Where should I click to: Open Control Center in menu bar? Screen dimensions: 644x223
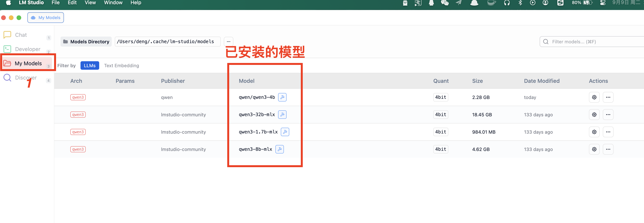point(603,3)
